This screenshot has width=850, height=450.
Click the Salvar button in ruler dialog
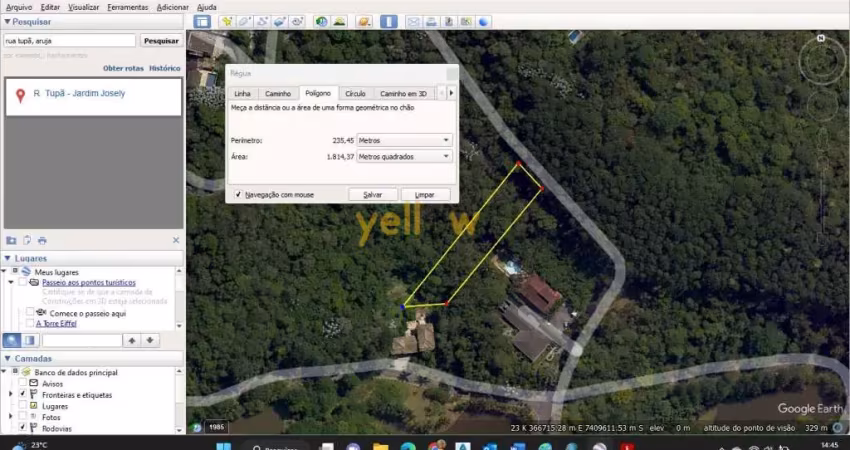(372, 195)
